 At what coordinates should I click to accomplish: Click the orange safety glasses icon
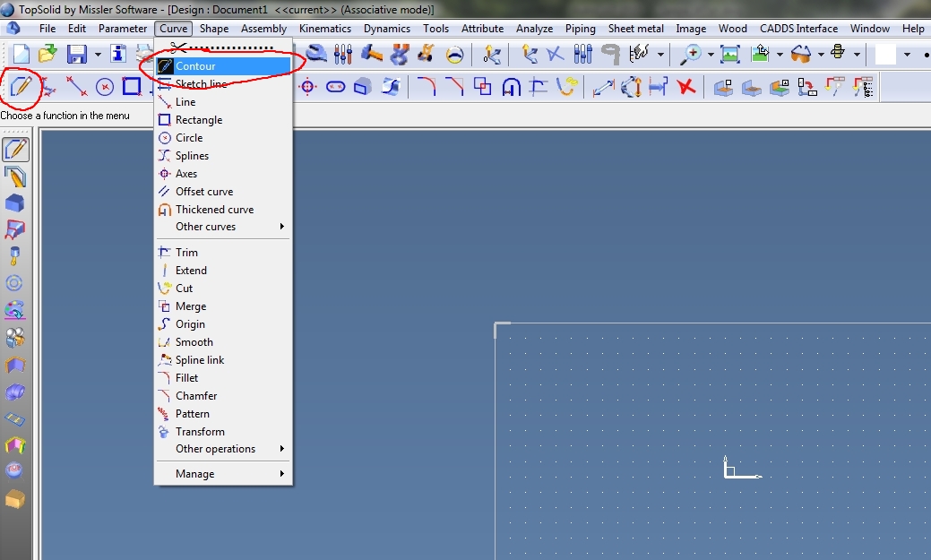point(801,54)
